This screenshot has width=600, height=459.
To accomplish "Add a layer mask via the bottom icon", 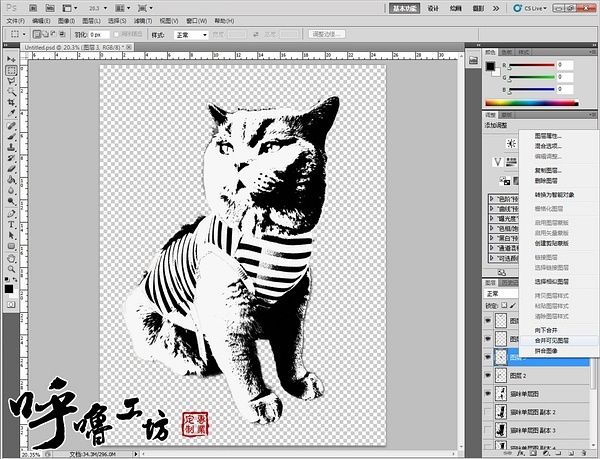I will point(533,453).
